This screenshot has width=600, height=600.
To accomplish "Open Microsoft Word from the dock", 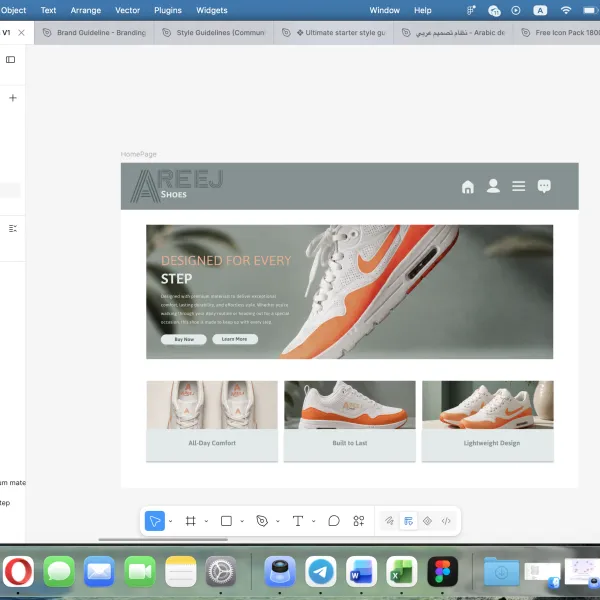I will coord(361,572).
